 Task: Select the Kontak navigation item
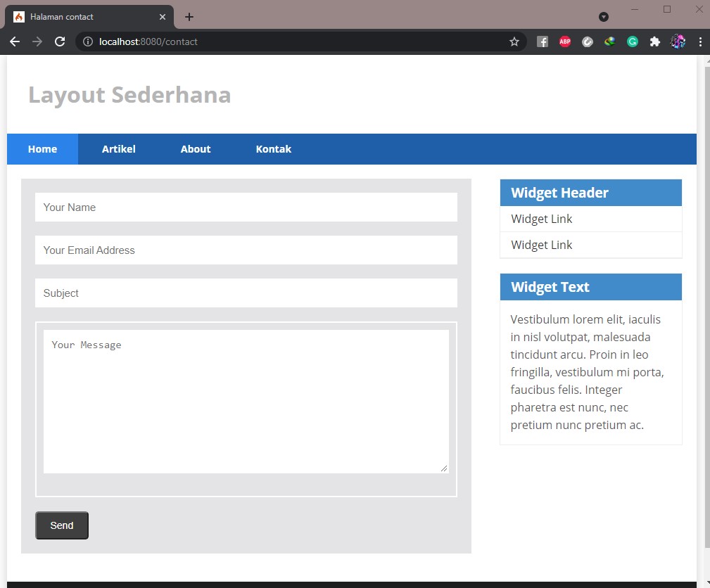[x=274, y=148]
